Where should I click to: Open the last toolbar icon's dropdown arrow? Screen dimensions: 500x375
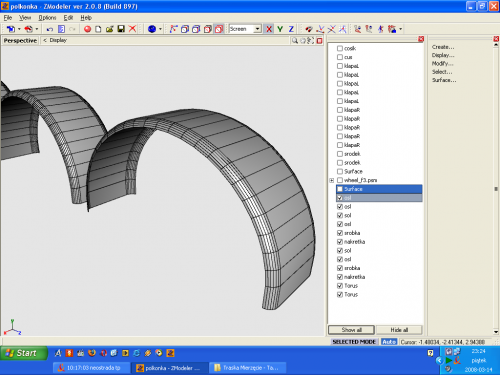[x=400, y=29]
